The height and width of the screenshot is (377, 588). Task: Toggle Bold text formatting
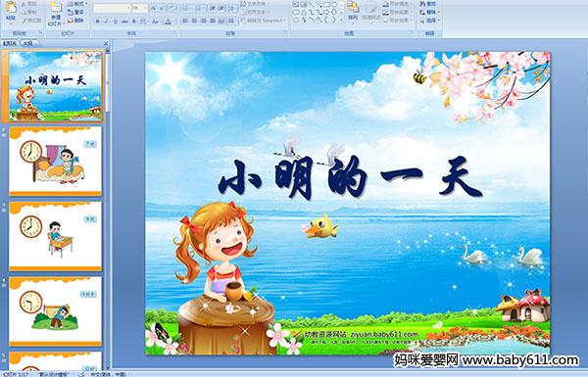tap(97, 22)
